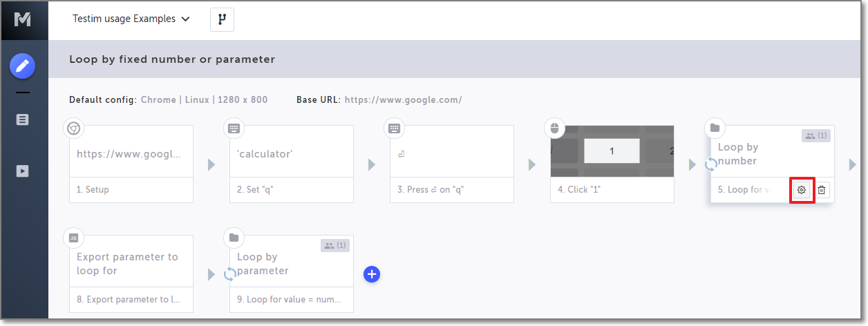Open the runs play icon in sidebar
The image size is (868, 326).
tap(23, 171)
